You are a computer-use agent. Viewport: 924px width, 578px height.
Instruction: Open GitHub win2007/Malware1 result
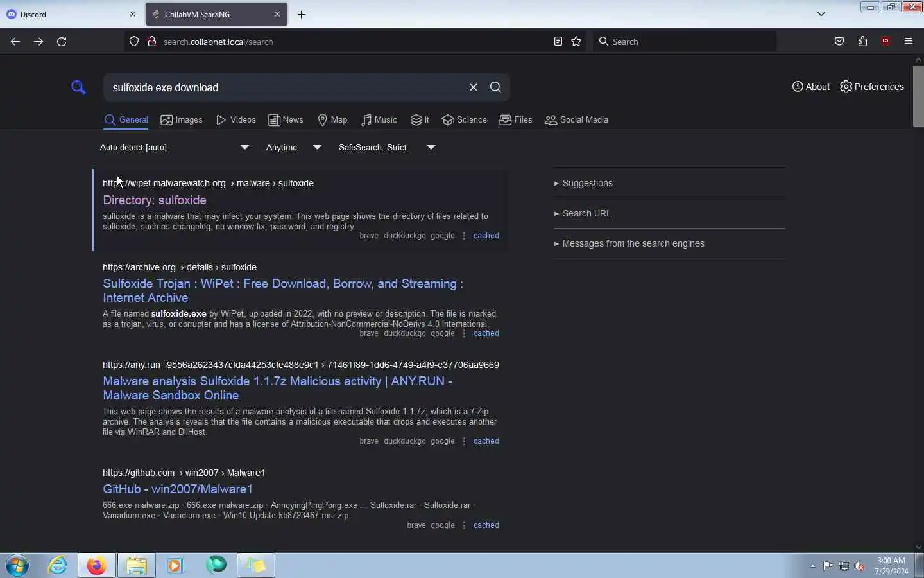(178, 489)
